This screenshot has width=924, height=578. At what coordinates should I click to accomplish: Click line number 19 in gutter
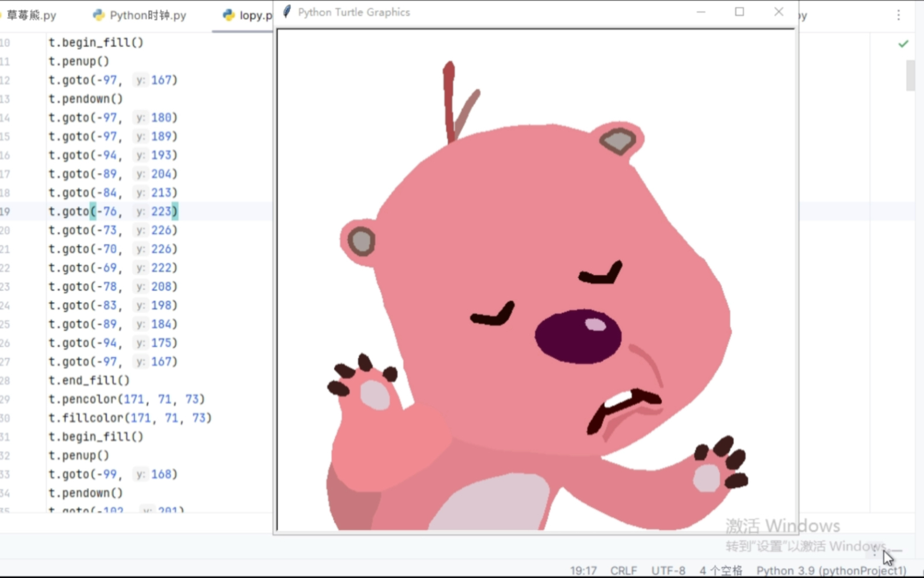tap(5, 211)
